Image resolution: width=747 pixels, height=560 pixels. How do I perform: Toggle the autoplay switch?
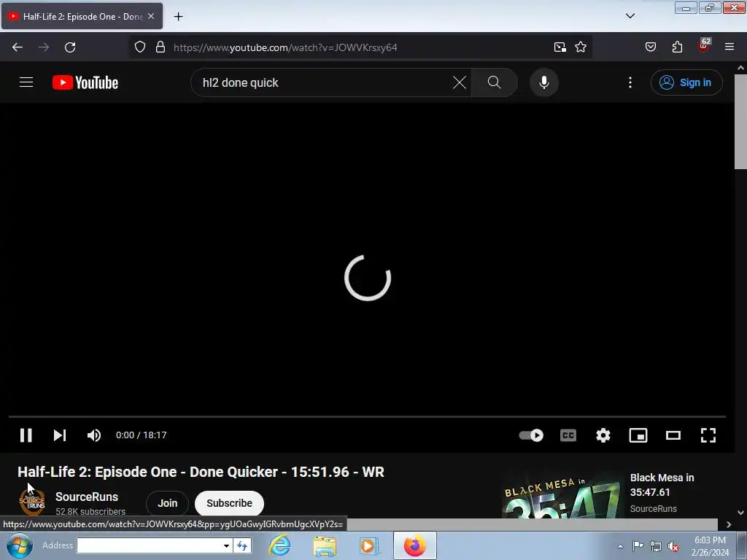pyautogui.click(x=531, y=435)
